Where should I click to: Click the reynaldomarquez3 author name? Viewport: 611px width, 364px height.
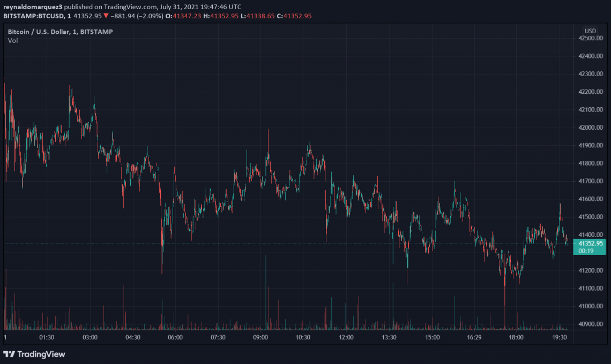(33, 7)
